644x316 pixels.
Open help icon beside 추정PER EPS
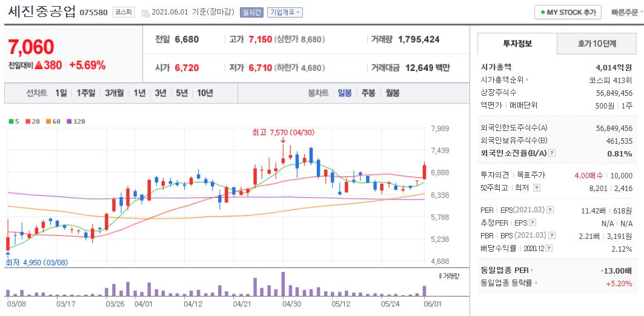[x=533, y=223]
